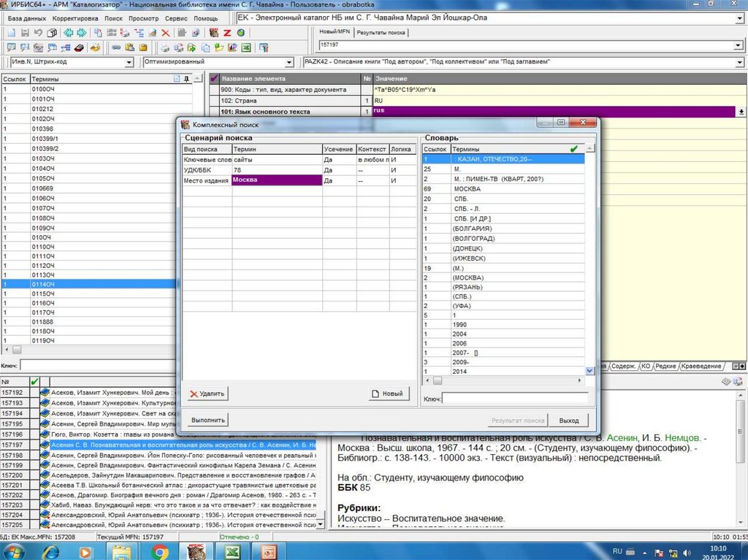The image size is (748, 560).
Task: Open the База данных menu
Action: [27, 18]
